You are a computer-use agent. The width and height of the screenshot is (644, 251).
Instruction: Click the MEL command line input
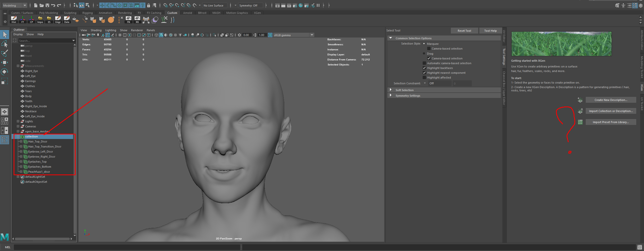[x=127, y=247]
